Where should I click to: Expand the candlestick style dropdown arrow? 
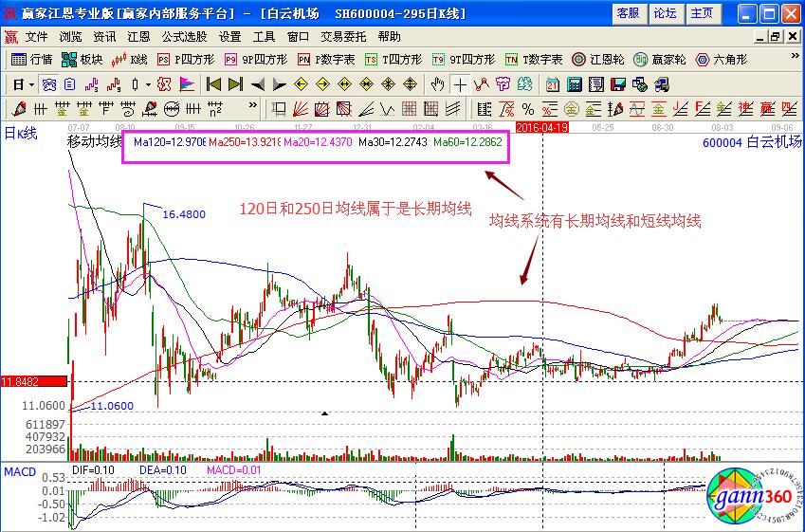pos(148,83)
